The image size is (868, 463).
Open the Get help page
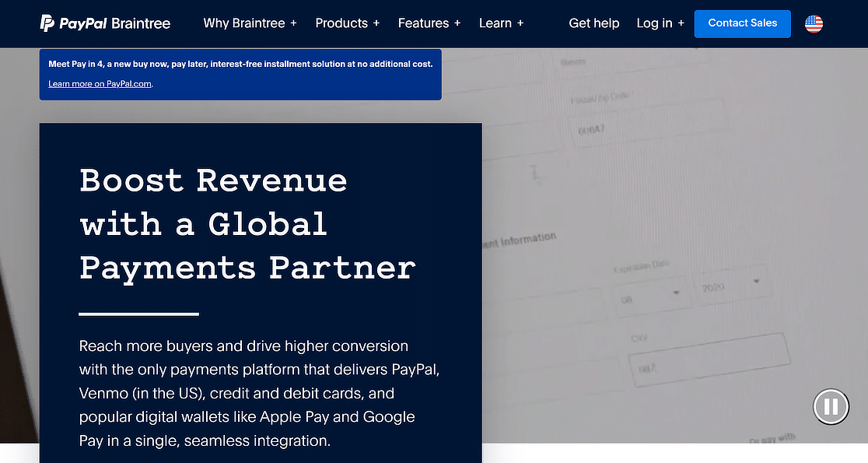pyautogui.click(x=594, y=23)
